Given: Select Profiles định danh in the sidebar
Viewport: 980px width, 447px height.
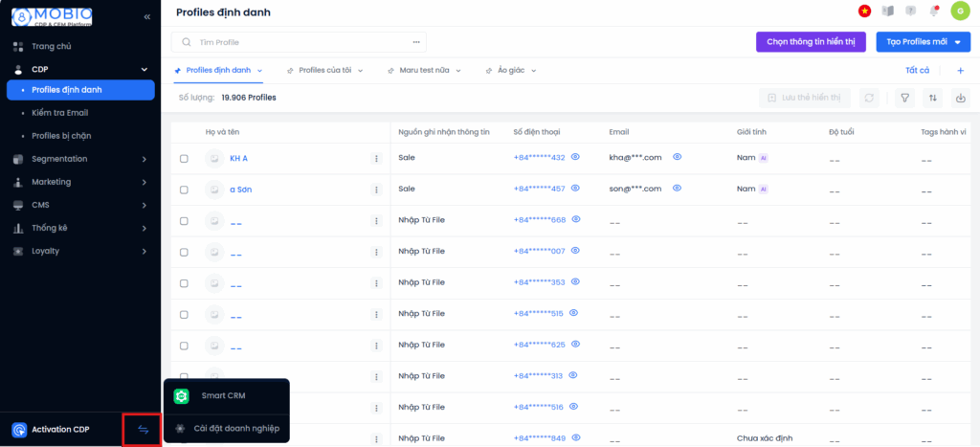Looking at the screenshot, I should click(80, 90).
